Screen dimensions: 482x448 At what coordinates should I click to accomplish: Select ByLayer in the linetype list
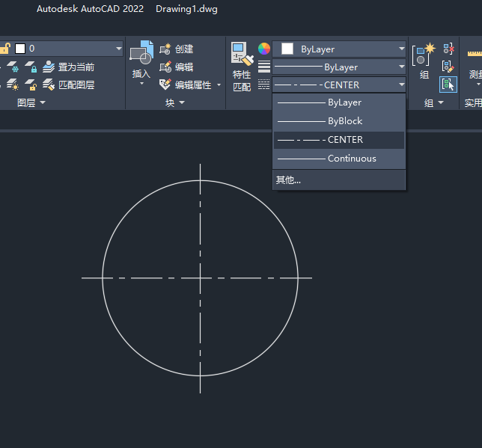click(339, 102)
